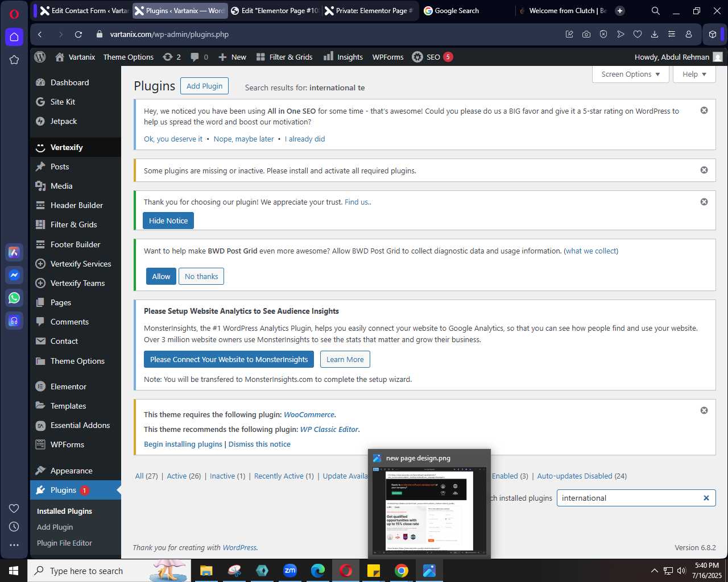This screenshot has width=728, height=582.
Task: Open Google Chrome from the taskbar
Action: click(402, 571)
